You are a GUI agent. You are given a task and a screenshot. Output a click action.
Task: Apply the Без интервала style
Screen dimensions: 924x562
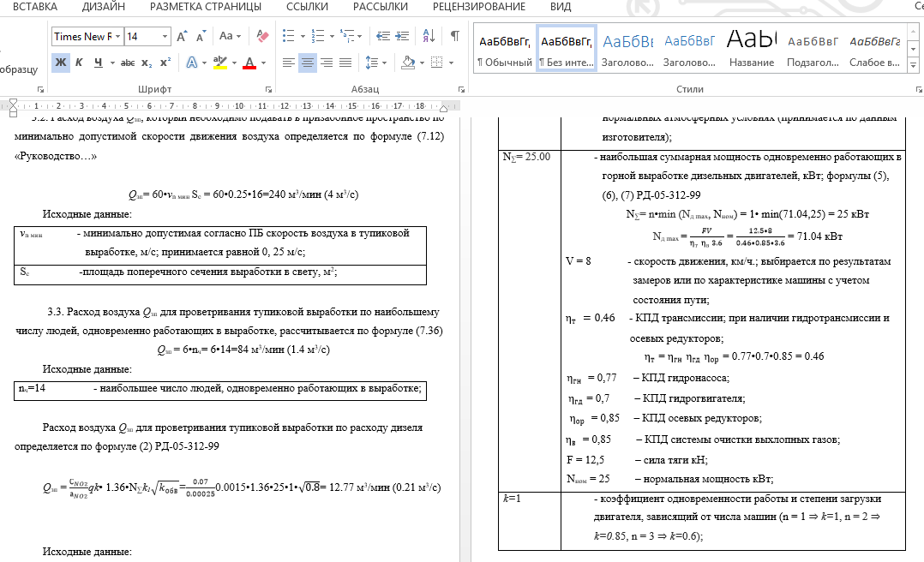pos(567,49)
